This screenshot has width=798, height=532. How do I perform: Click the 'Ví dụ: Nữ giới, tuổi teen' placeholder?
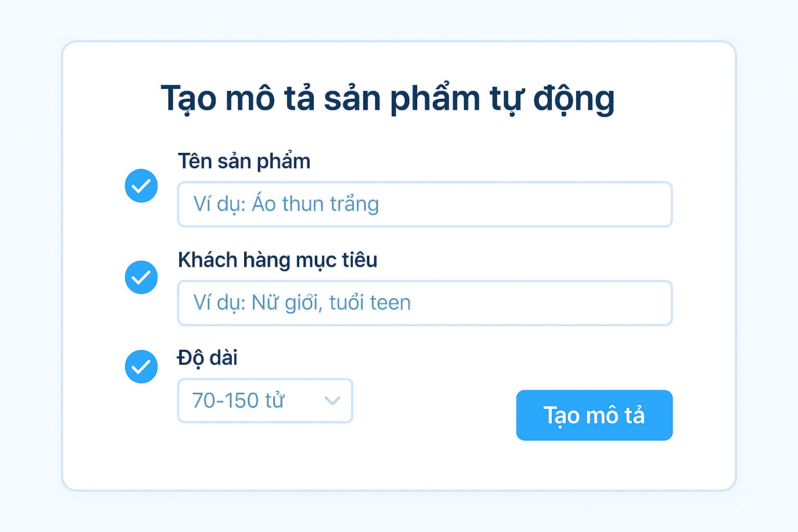(x=302, y=303)
